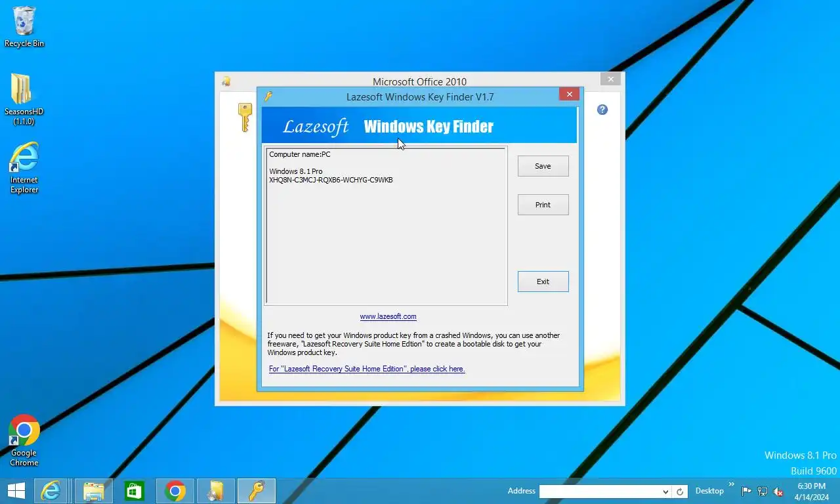Select the Google Chrome desktop shortcut
Viewport: 840px width, 504px height.
point(24,440)
